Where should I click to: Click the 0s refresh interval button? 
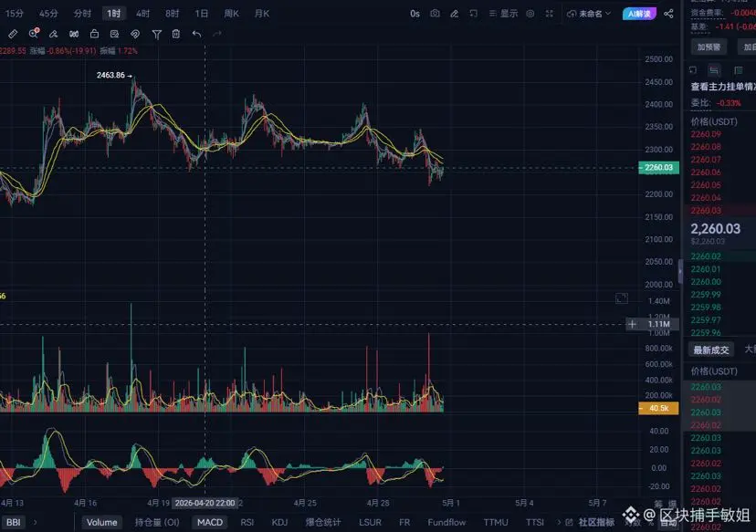(x=415, y=14)
